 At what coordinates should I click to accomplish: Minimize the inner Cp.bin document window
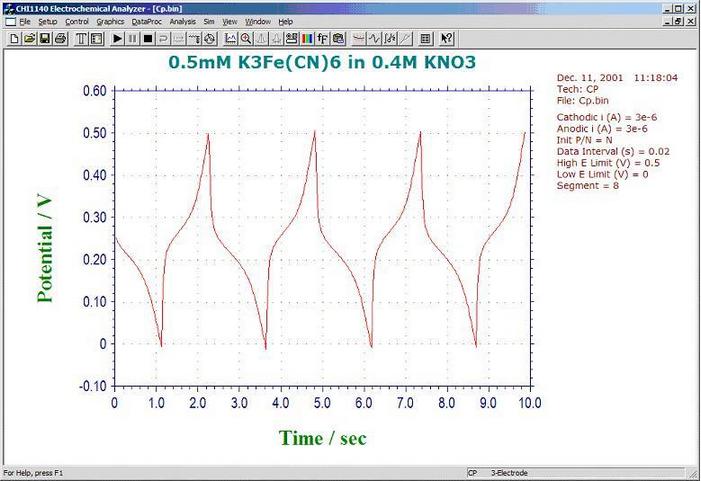[668, 21]
